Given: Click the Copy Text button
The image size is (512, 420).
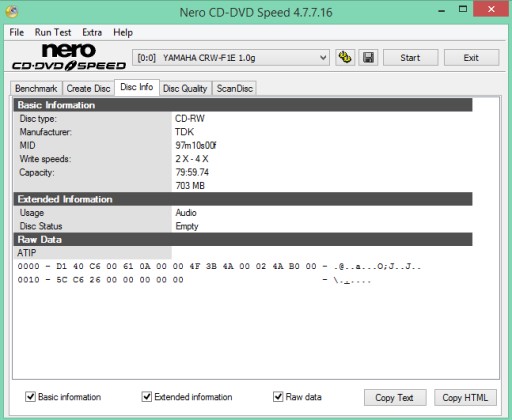Looking at the screenshot, I should [x=395, y=397].
